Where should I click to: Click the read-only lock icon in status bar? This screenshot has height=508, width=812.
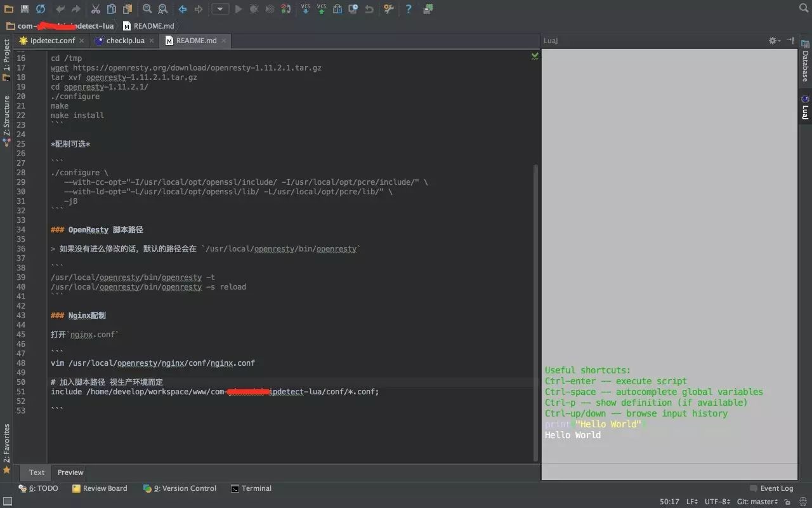pyautogui.click(x=789, y=502)
